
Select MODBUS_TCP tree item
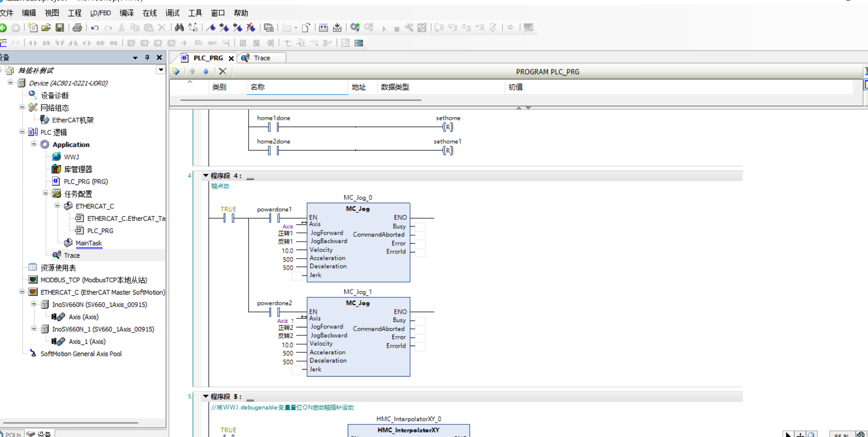point(94,280)
